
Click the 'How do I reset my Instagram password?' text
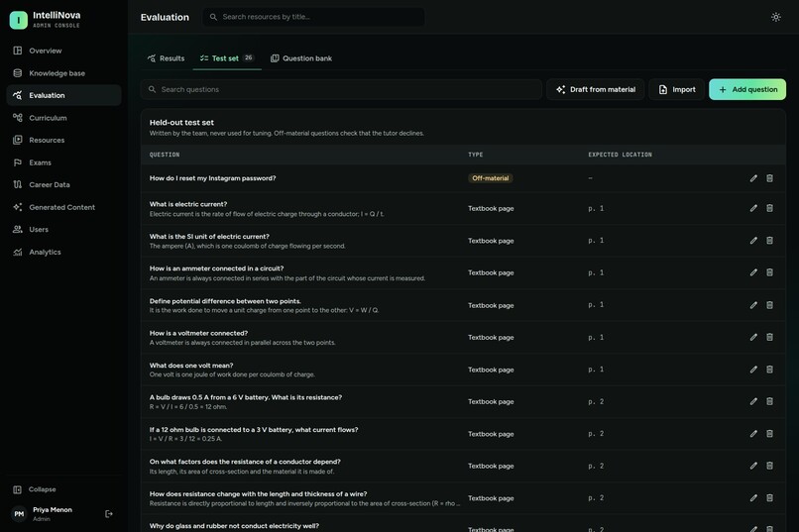click(x=212, y=178)
